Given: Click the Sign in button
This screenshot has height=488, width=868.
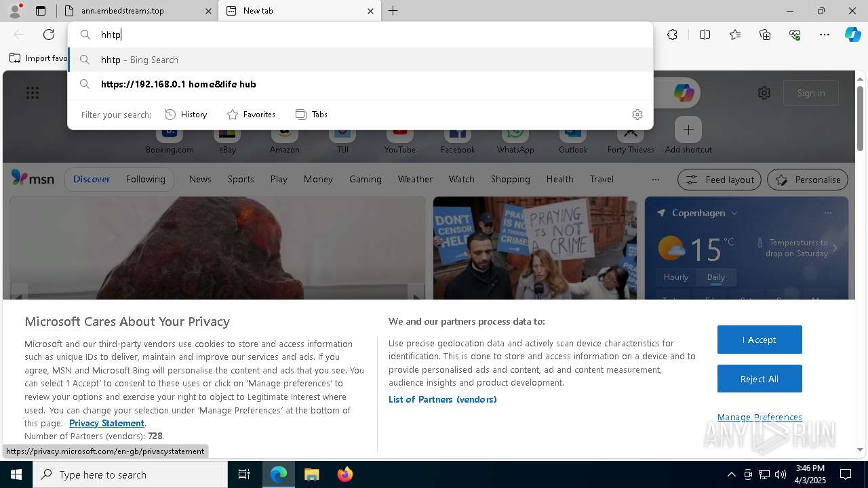Looking at the screenshot, I should tap(811, 93).
